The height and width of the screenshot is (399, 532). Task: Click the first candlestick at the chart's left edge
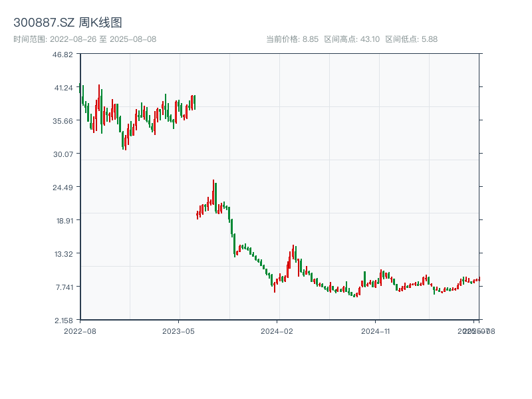[x=80, y=89]
